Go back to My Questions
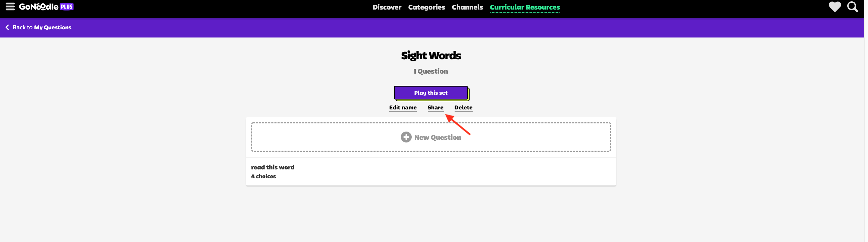This screenshot has height=242, width=868. pos(42,27)
